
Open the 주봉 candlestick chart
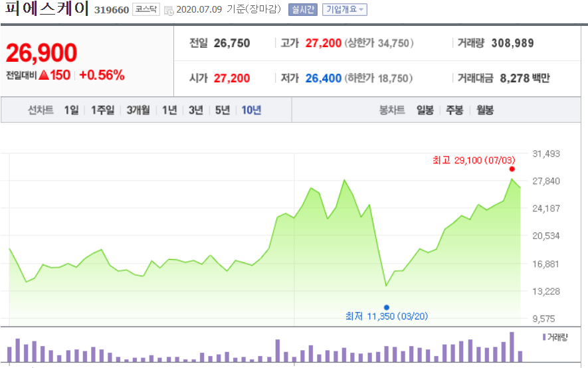pos(454,110)
